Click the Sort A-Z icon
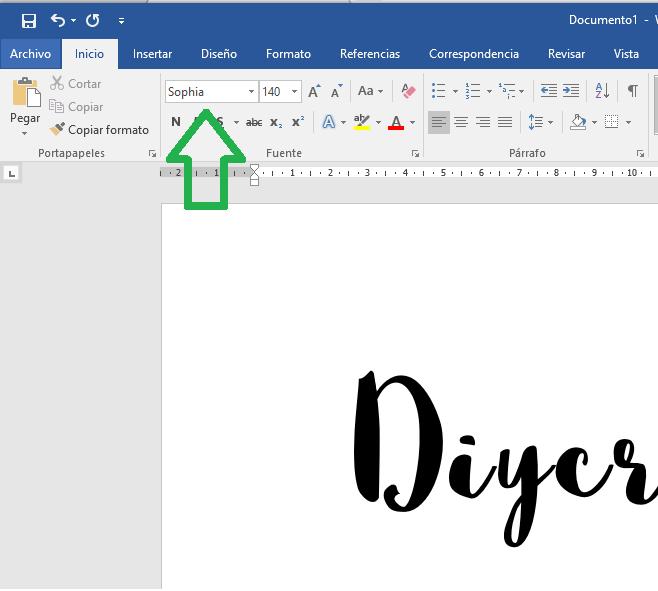This screenshot has height=591, width=658. 602,91
